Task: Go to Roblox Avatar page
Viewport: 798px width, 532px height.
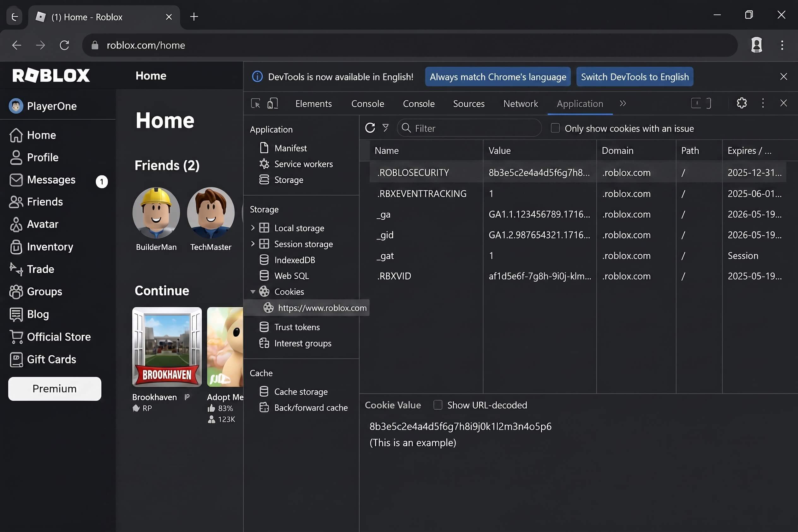Action: pyautogui.click(x=34, y=224)
